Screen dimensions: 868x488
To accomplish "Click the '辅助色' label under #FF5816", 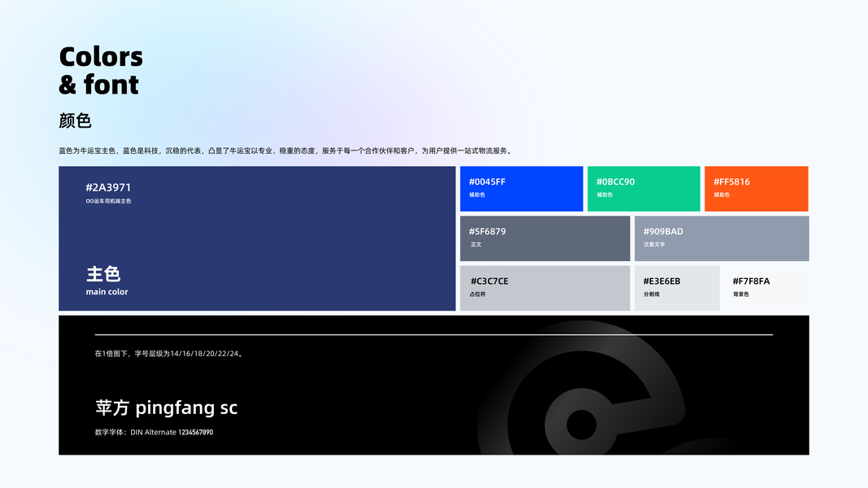I will 722,194.
